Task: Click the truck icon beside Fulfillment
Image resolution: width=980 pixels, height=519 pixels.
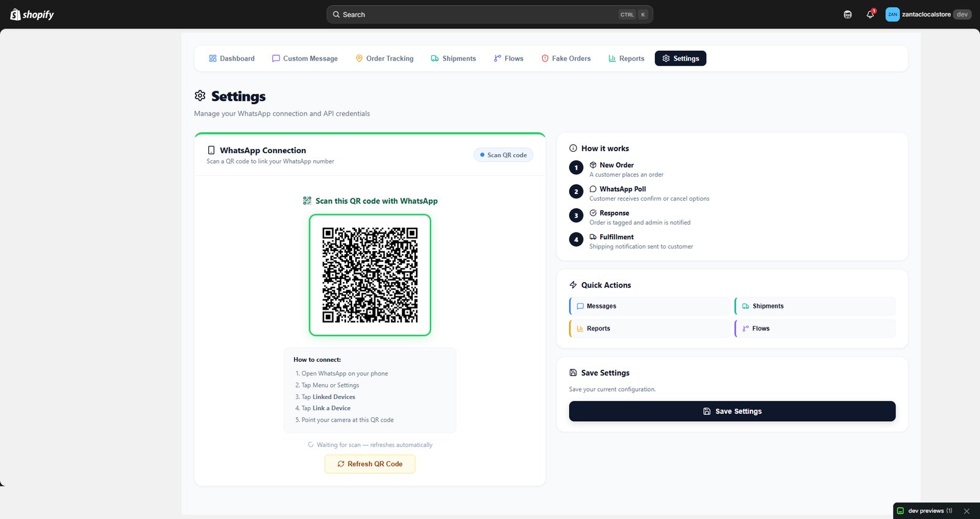Action: (593, 237)
